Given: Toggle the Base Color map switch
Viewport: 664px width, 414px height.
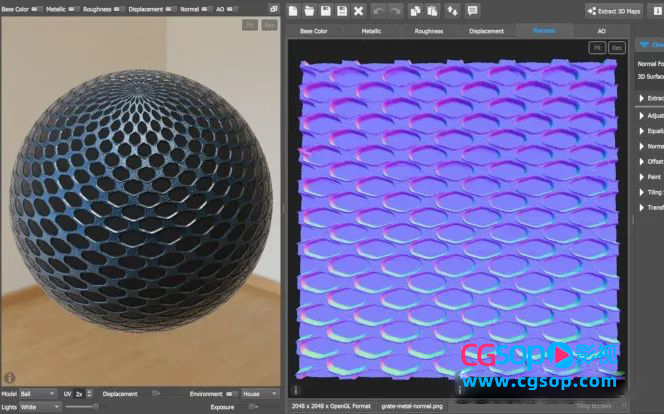Looking at the screenshot, I should tap(36, 9).
